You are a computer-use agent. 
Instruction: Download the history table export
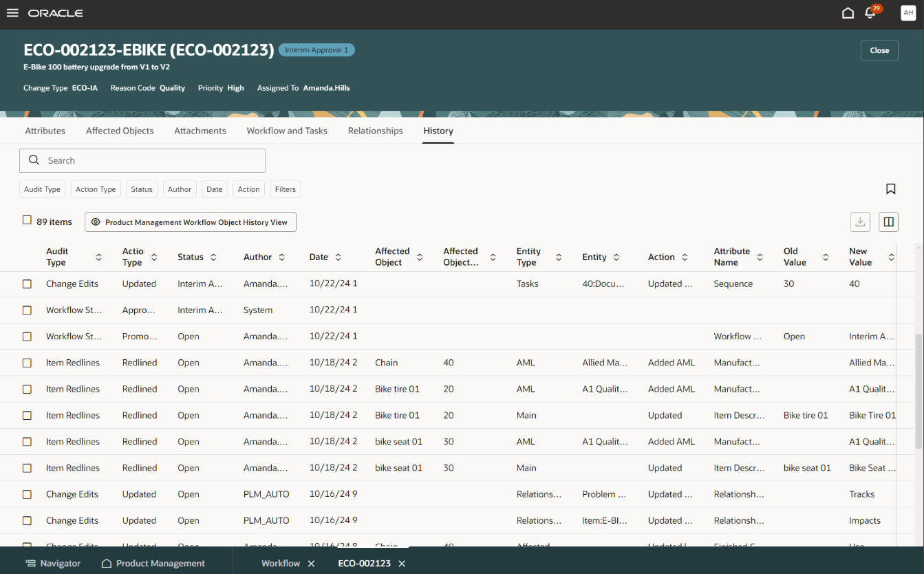coord(860,222)
